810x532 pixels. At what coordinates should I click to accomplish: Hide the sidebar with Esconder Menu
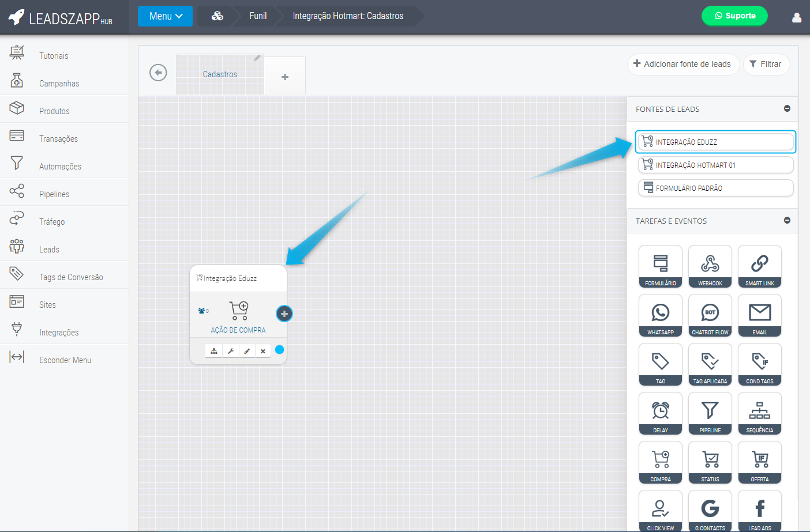(65, 360)
